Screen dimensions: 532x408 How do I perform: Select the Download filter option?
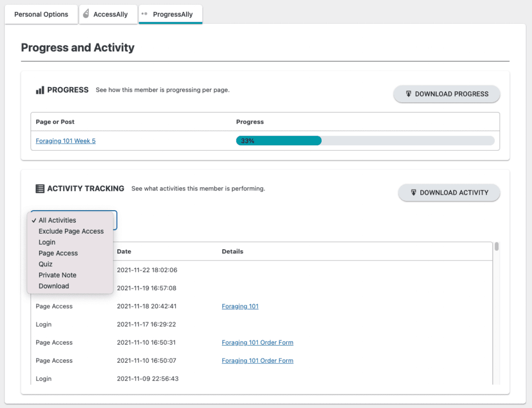point(54,285)
